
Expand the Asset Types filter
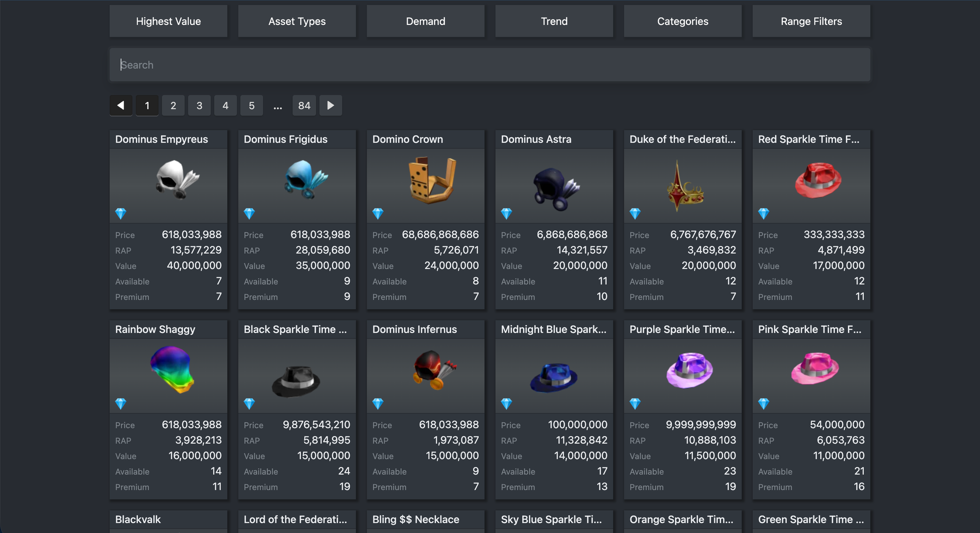(297, 21)
